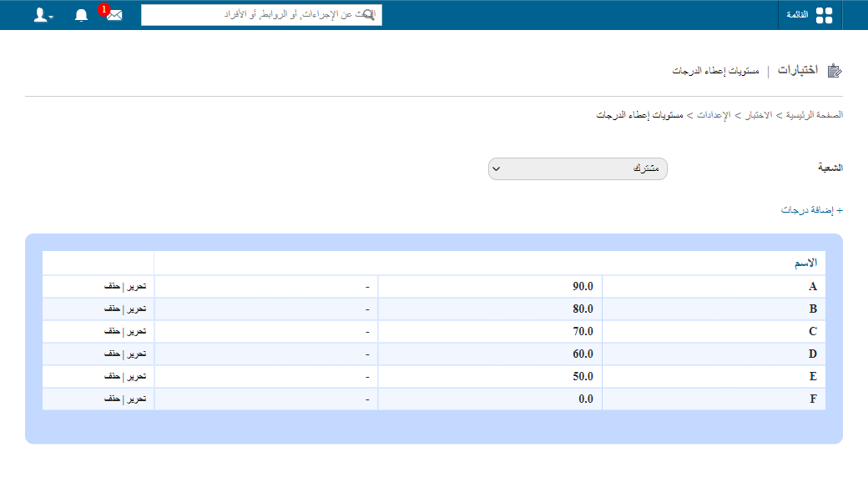Select grade name cell E
The image size is (868, 477).
[714, 376]
